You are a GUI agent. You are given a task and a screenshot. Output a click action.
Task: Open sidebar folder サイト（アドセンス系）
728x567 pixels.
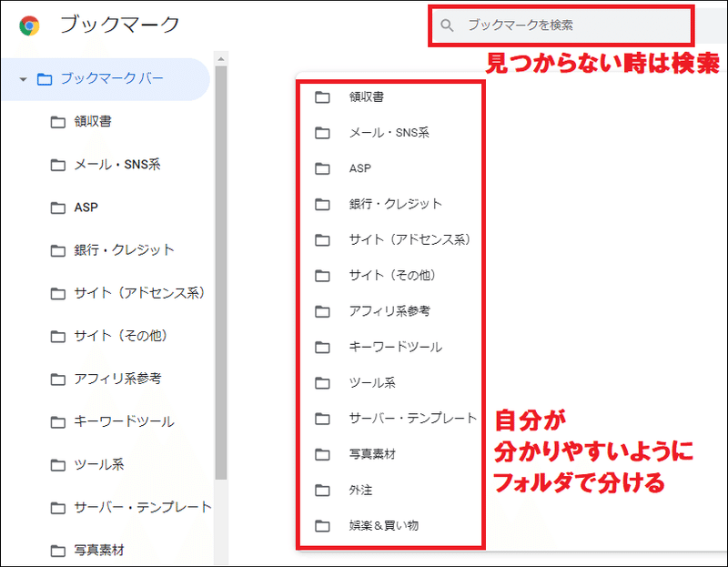tap(139, 293)
